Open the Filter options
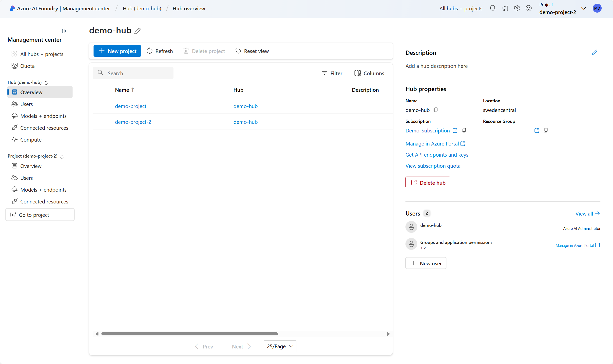 coord(332,73)
